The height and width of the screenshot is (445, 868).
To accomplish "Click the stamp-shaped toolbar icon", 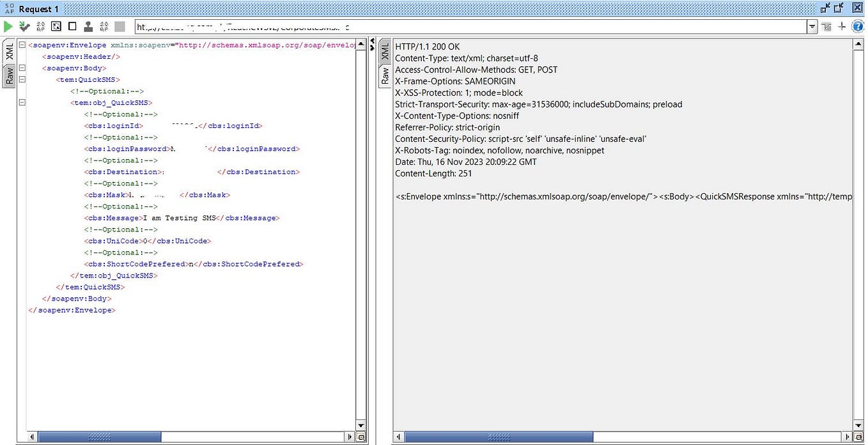I will (x=88, y=26).
